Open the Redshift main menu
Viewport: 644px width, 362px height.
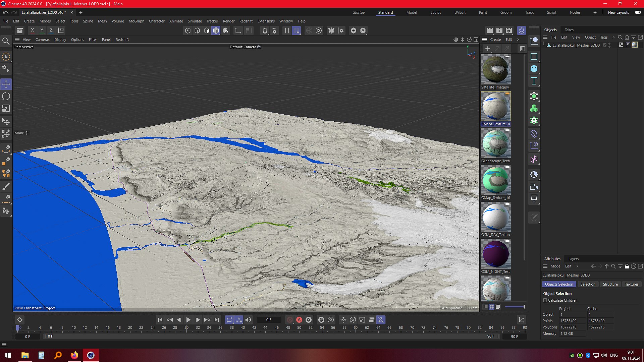tap(246, 21)
